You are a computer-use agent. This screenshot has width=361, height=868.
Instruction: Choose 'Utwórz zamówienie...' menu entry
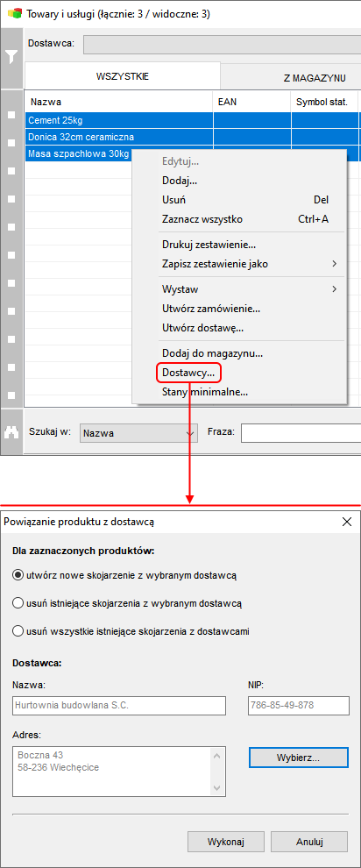(211, 309)
